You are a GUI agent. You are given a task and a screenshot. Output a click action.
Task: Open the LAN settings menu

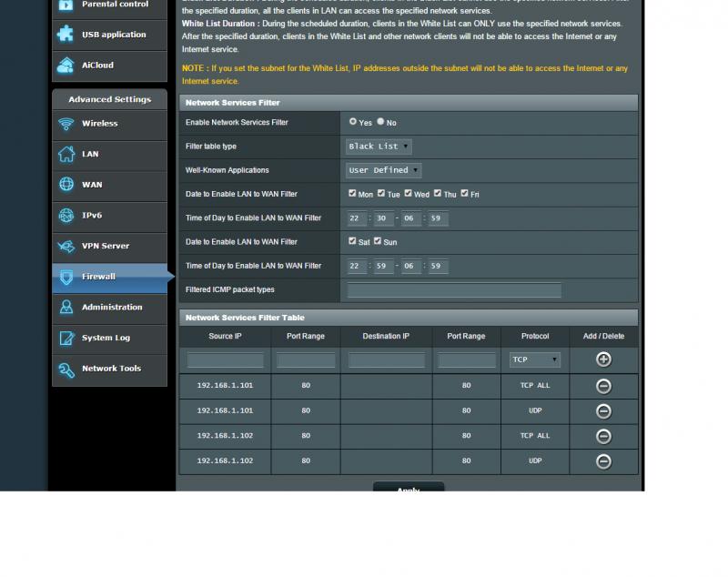click(109, 154)
